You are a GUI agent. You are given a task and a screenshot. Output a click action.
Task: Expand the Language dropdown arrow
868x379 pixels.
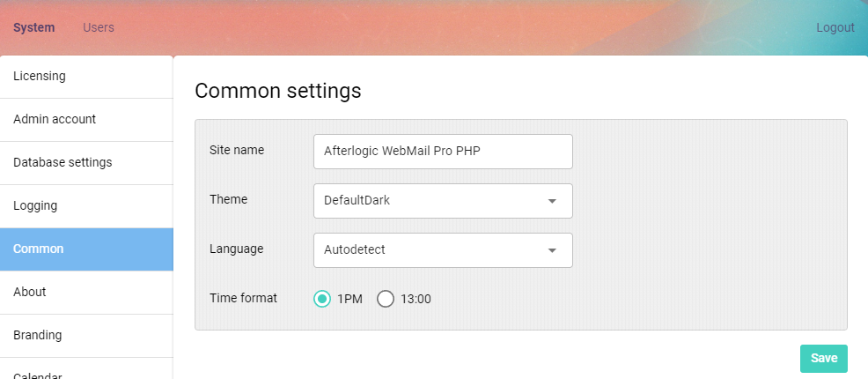tap(552, 250)
